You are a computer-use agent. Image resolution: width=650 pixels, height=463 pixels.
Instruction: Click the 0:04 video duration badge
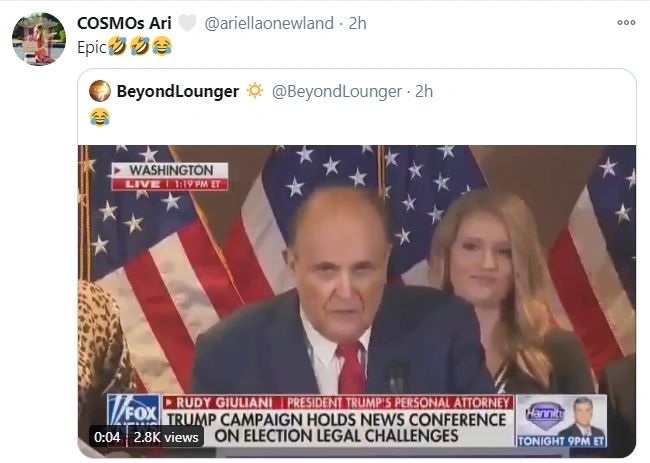[106, 436]
